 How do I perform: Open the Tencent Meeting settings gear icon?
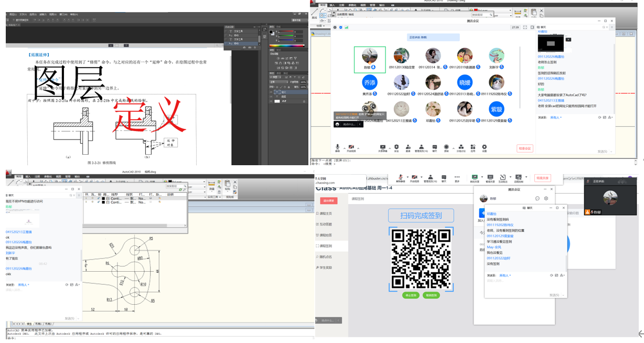click(x=484, y=147)
